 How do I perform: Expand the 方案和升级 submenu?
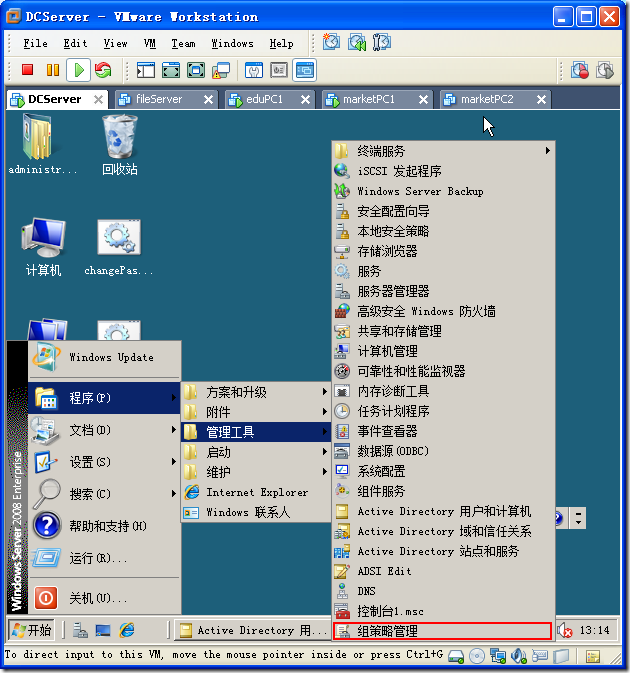[x=256, y=392]
